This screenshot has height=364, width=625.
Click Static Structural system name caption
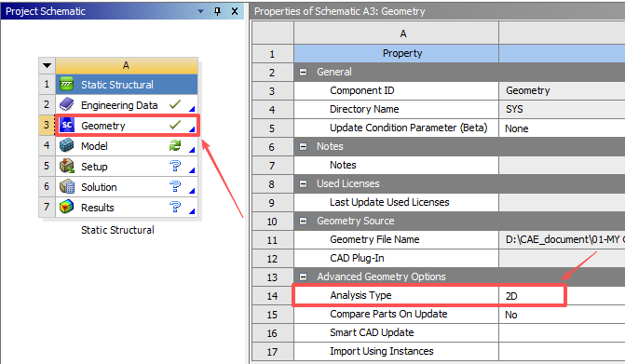(x=117, y=230)
